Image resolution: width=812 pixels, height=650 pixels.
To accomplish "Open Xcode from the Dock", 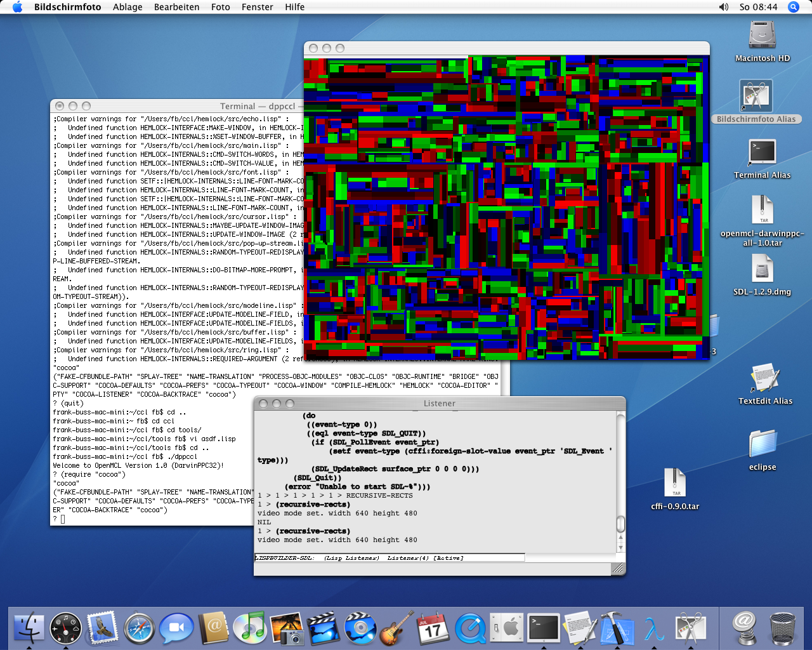I will [x=616, y=628].
